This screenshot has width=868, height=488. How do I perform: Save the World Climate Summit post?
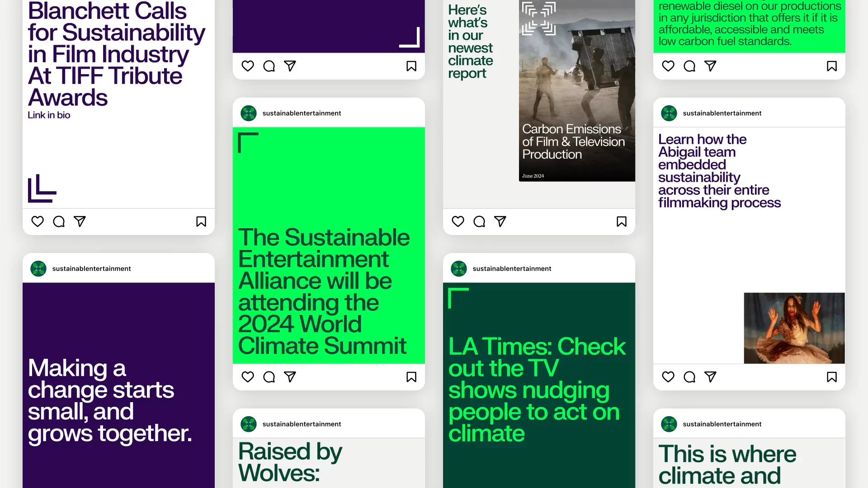point(411,377)
